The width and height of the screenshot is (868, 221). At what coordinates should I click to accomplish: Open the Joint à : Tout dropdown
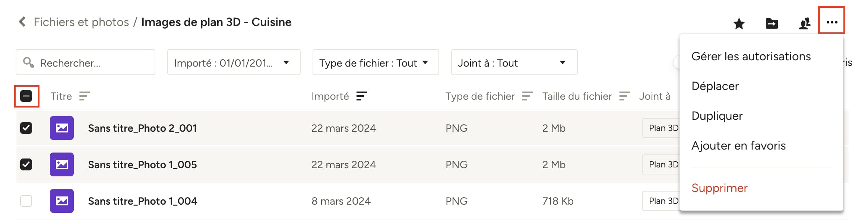click(514, 63)
